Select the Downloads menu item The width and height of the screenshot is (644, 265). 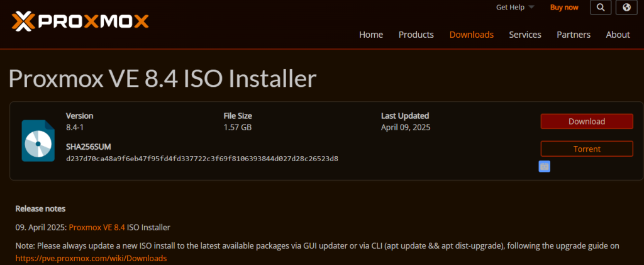pos(471,35)
